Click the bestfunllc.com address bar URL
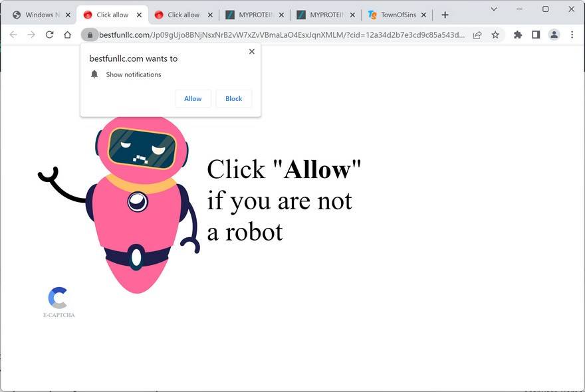The image size is (585, 392). [282, 35]
